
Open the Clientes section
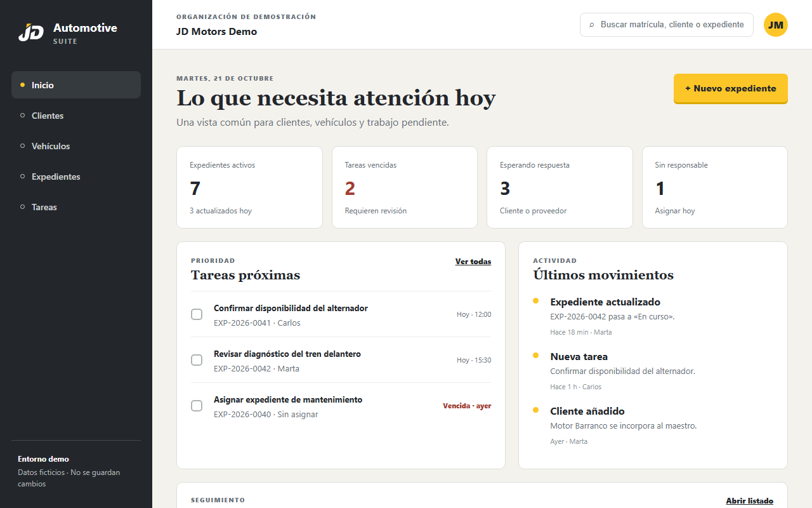pos(76,116)
